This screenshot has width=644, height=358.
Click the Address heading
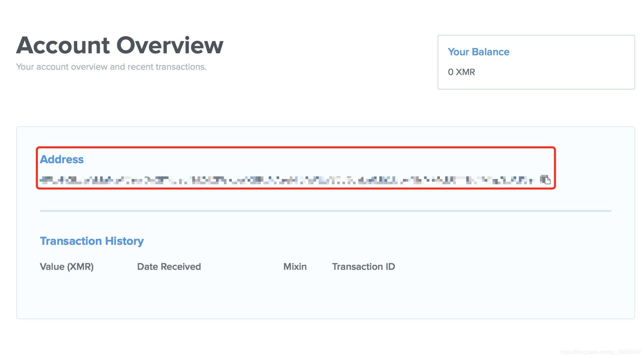point(62,159)
